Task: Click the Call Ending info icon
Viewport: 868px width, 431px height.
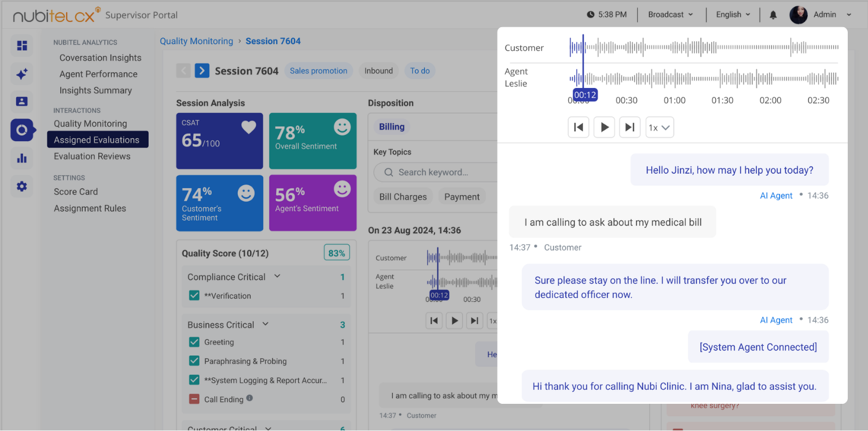Action: tap(249, 398)
